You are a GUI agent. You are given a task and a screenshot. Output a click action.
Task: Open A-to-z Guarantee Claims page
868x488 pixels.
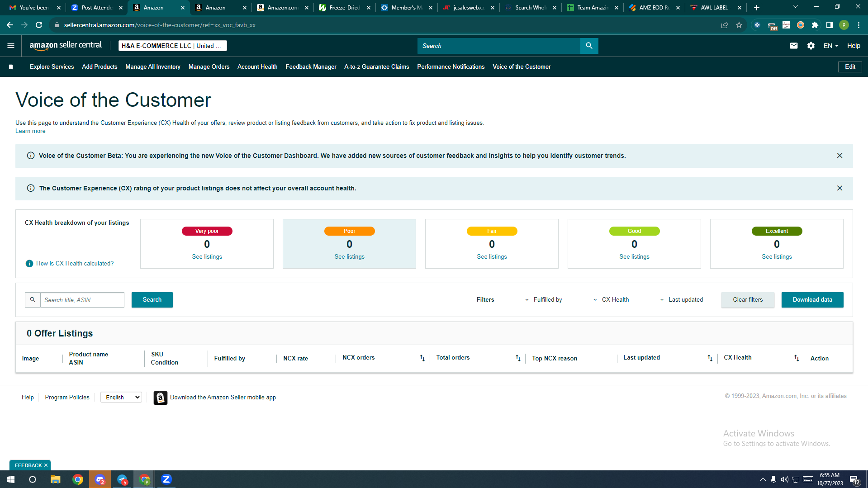(x=377, y=67)
